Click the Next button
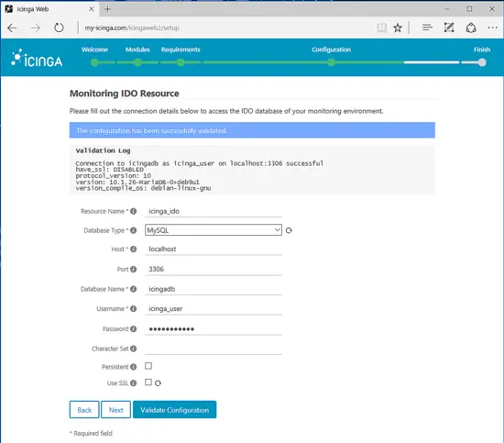This screenshot has height=443, width=504. click(x=115, y=410)
